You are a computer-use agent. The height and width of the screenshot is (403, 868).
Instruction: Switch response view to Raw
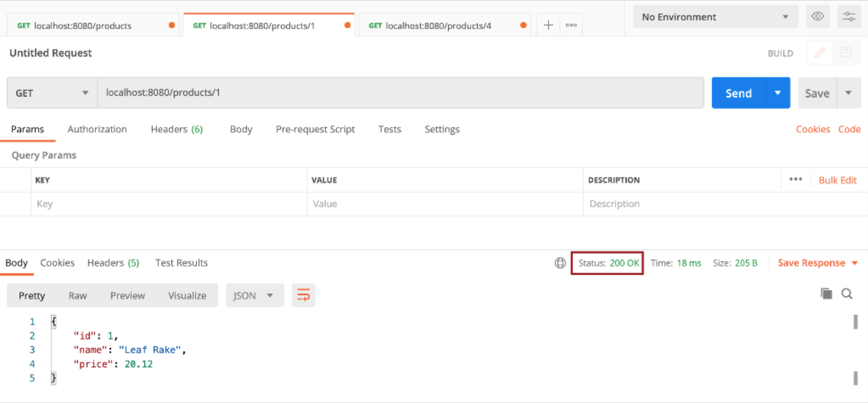point(78,296)
